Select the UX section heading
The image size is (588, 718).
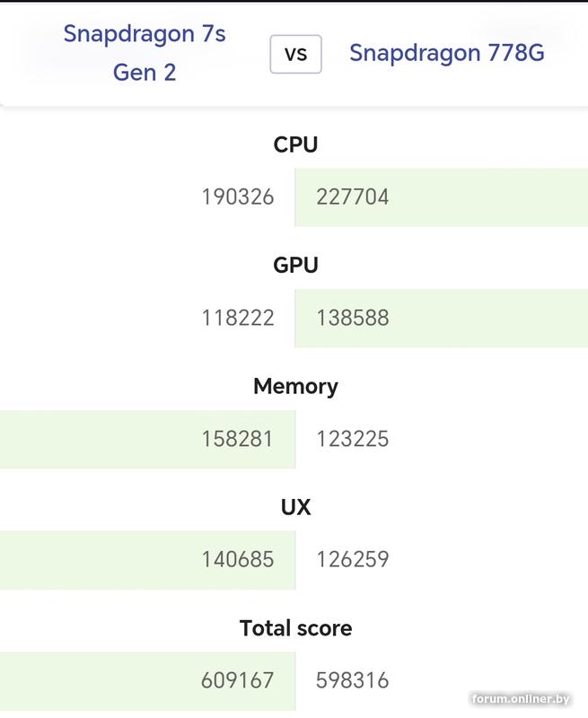295,507
